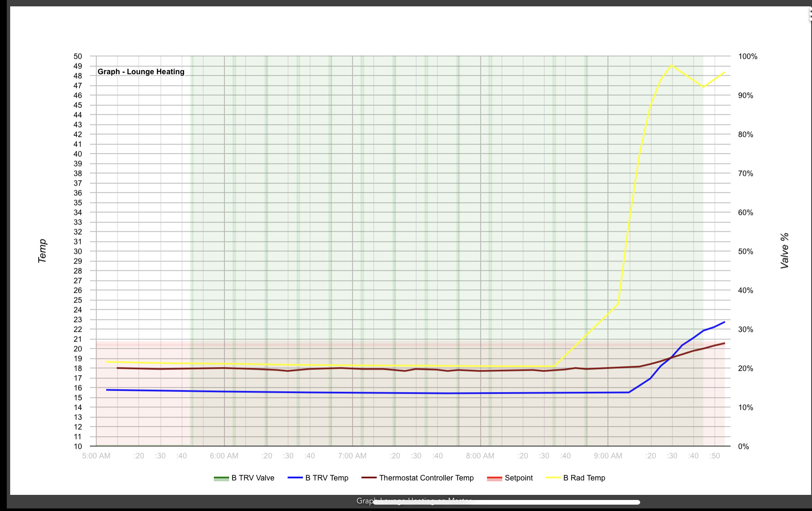
Task: Select the Graph - Lounge Heating title
Action: pos(141,72)
